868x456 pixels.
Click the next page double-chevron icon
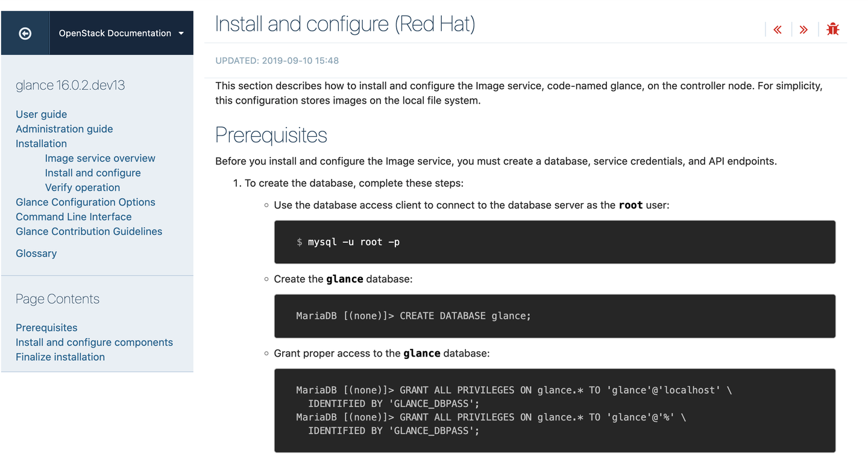pos(804,28)
